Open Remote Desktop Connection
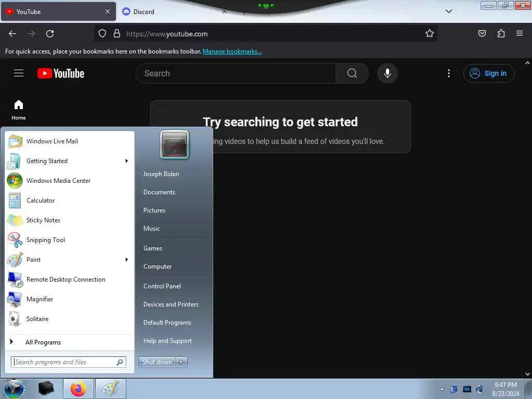Screen dimensions: 532x399 point(70,279)
